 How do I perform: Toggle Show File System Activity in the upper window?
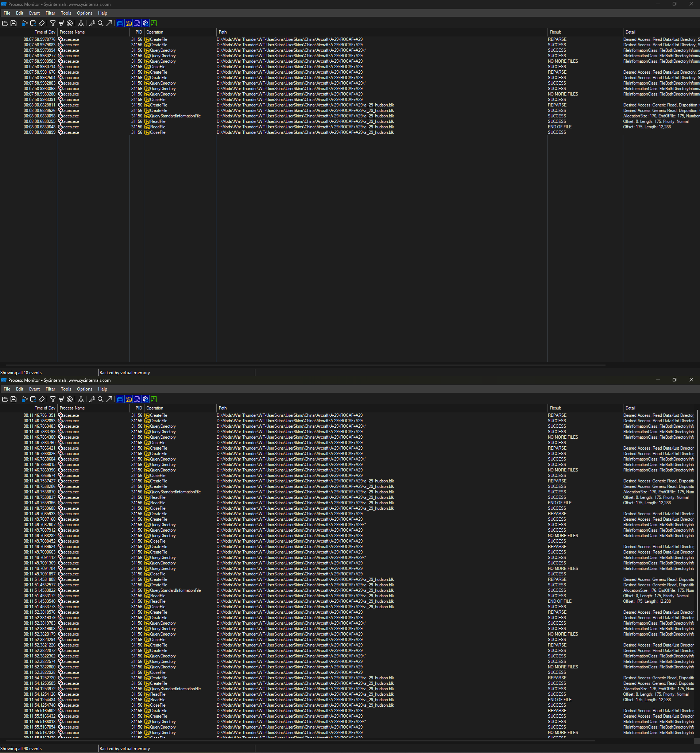pyautogui.click(x=129, y=23)
